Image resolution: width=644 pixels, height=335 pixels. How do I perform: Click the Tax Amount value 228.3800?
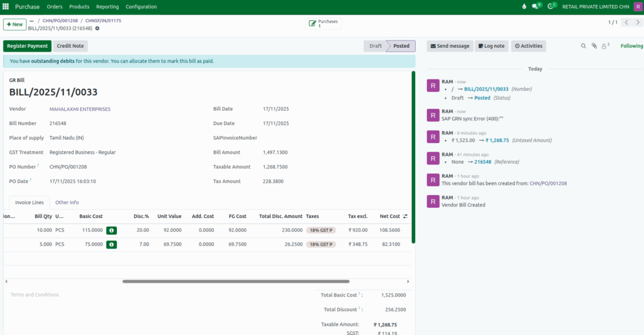[x=273, y=181]
